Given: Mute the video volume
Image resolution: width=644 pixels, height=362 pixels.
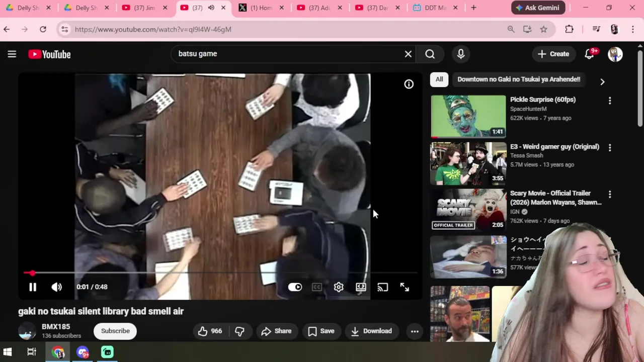Looking at the screenshot, I should point(56,287).
